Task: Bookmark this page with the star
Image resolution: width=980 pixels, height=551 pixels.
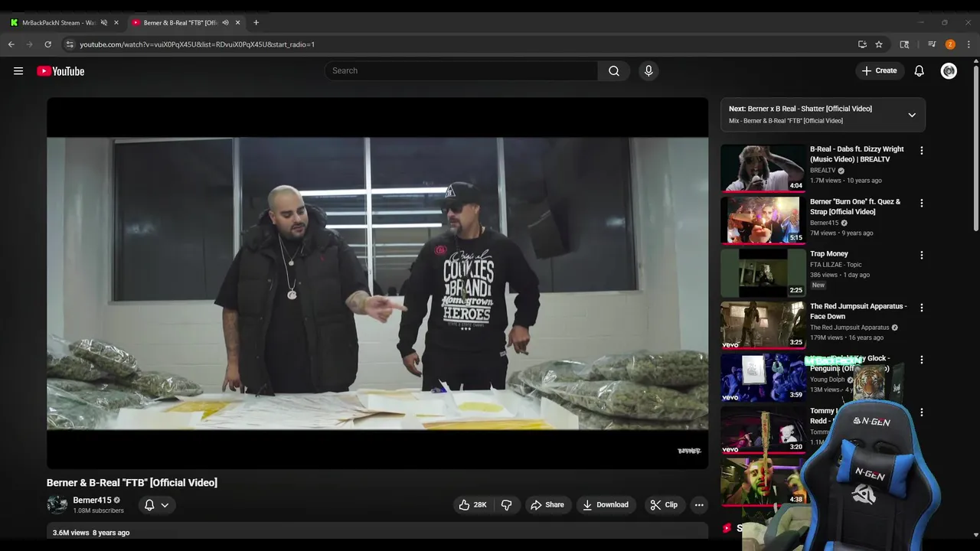Action: (x=879, y=44)
